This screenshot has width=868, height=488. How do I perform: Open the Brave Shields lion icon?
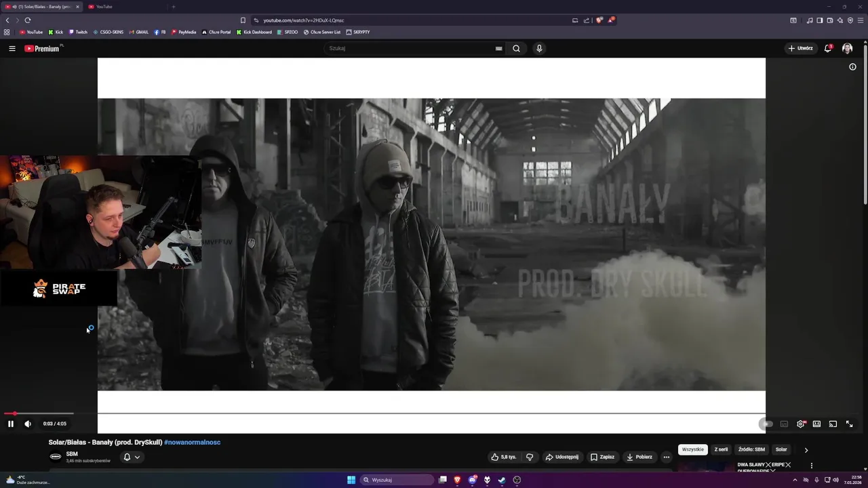click(599, 20)
